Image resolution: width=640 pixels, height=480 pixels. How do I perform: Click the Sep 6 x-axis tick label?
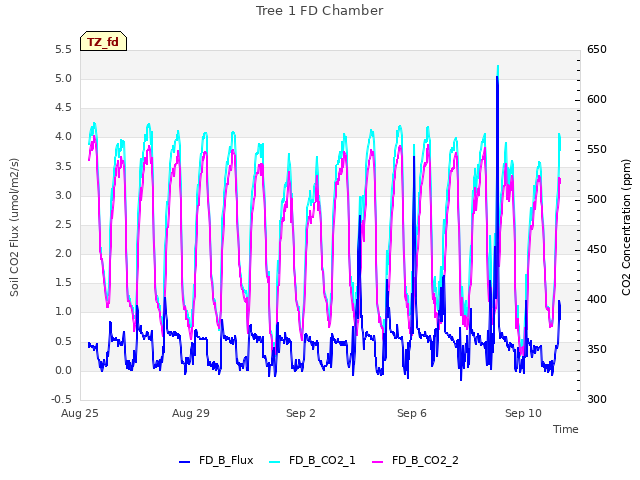(412, 413)
